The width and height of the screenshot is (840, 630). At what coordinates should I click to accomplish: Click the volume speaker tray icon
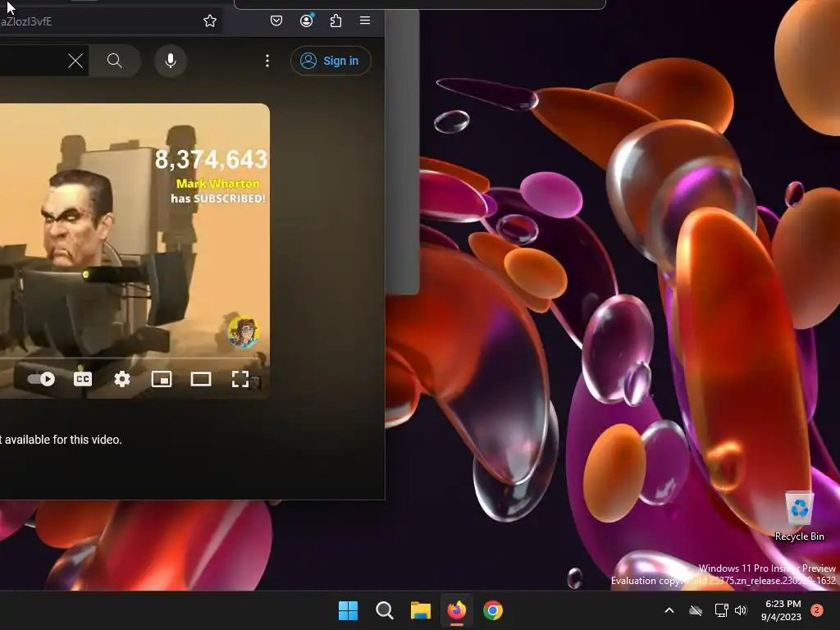point(741,610)
